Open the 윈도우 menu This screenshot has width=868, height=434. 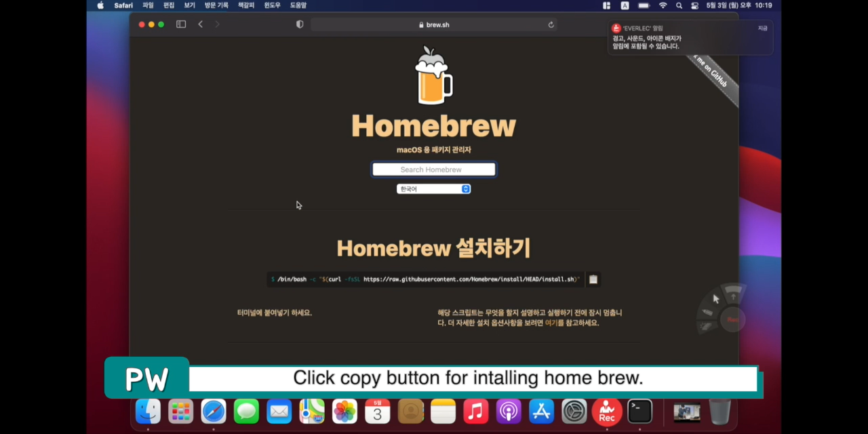(272, 5)
